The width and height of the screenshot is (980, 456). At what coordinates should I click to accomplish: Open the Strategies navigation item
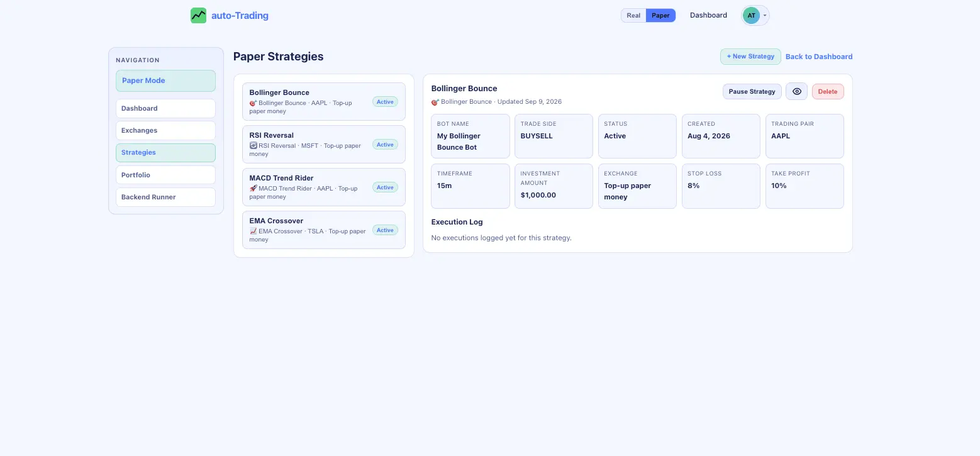click(165, 153)
